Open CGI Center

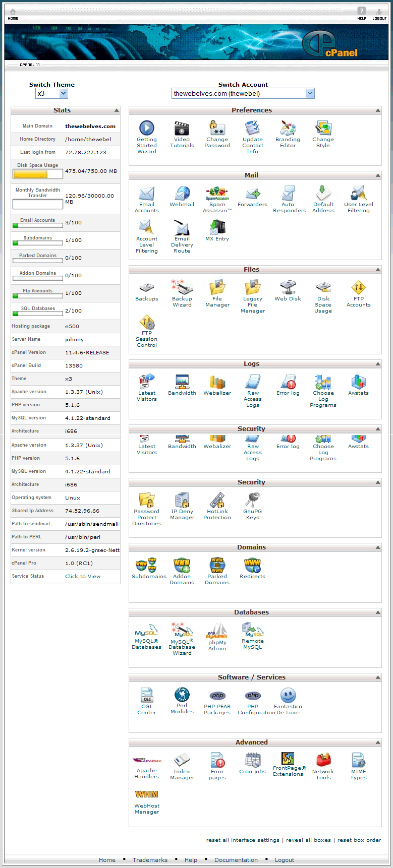click(x=147, y=702)
